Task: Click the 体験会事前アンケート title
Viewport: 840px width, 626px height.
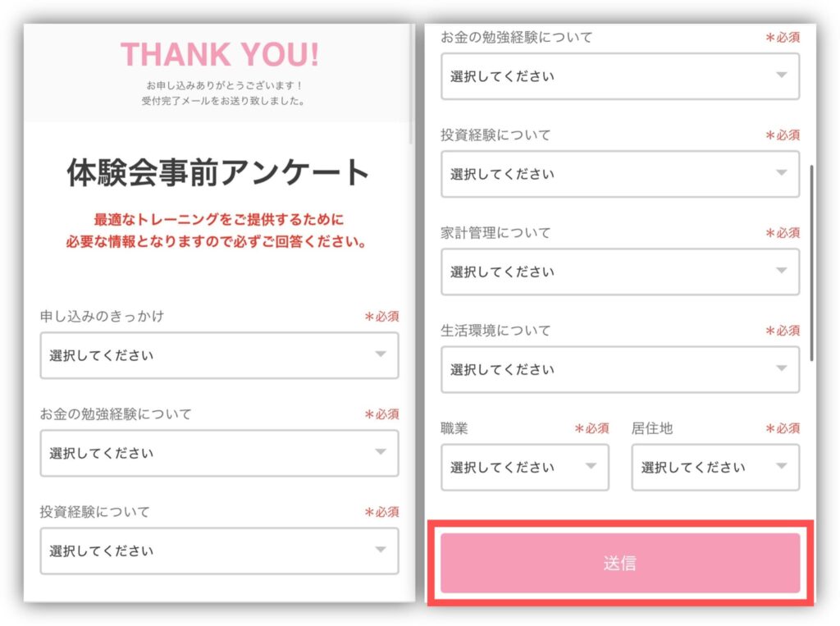Action: click(219, 173)
